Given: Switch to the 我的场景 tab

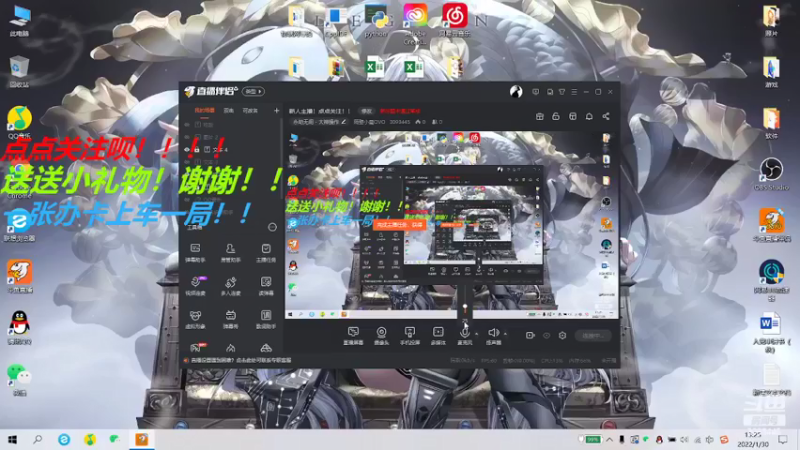Looking at the screenshot, I should 205,110.
